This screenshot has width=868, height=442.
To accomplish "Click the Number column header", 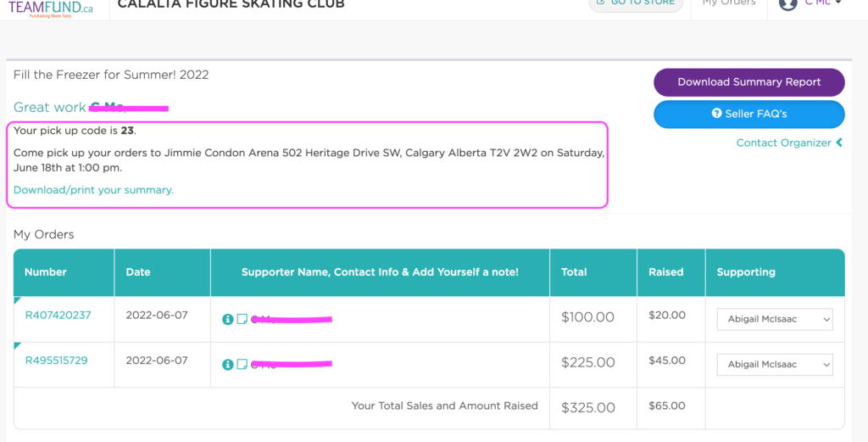I will 46,272.
